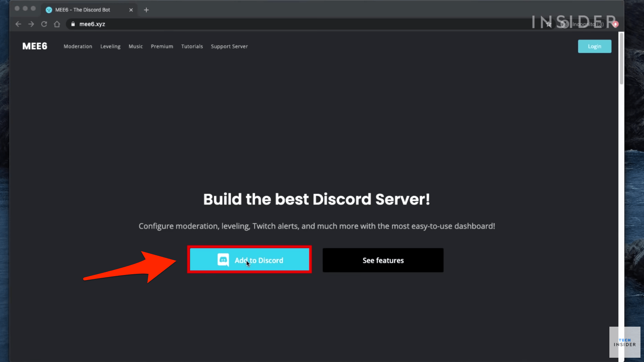Screen dimensions: 644x362
Task: Click the MEE6 favicon in the tab
Action: (49, 10)
